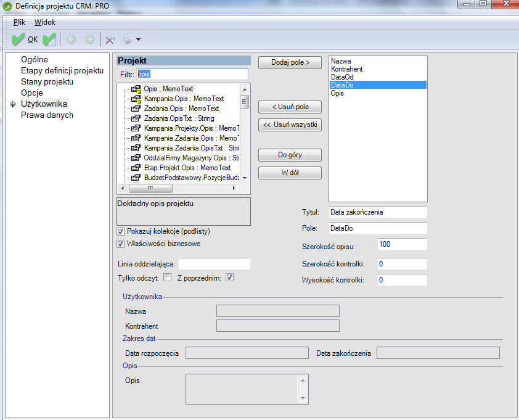Toggle Właściwości biznesowe checkbox
Screen dimensions: 519x420
coord(120,244)
